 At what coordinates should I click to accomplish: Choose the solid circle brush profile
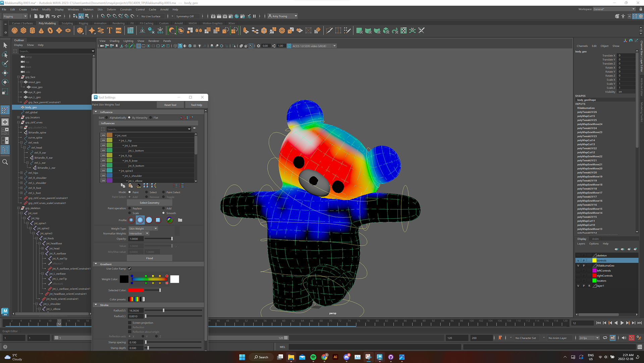tap(149, 220)
